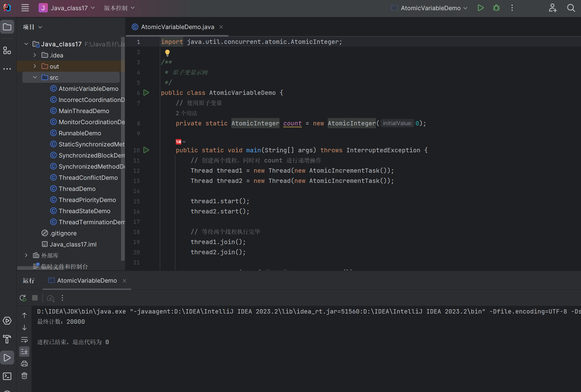Open the Services tool window icon
This screenshot has width=581, height=392.
point(7,321)
